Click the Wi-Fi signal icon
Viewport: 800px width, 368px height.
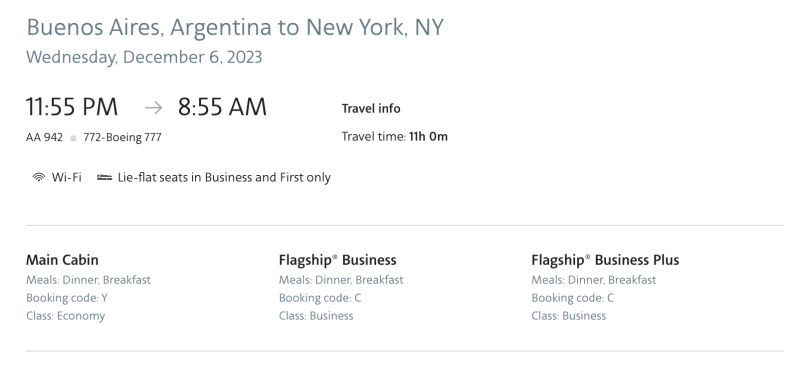39,178
